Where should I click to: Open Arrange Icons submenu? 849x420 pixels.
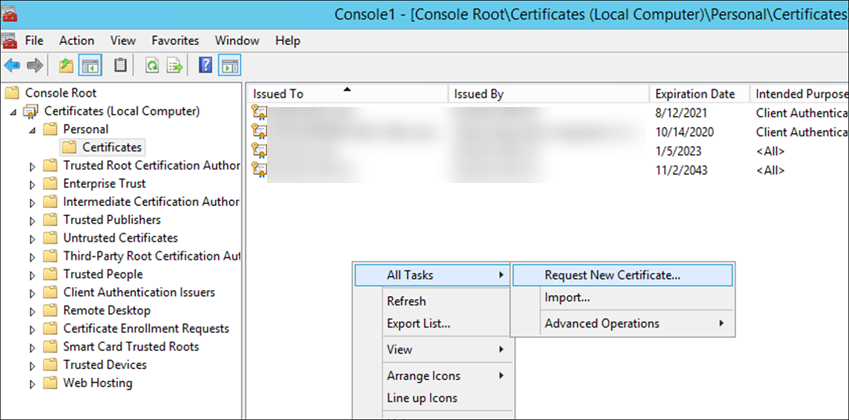[432, 376]
